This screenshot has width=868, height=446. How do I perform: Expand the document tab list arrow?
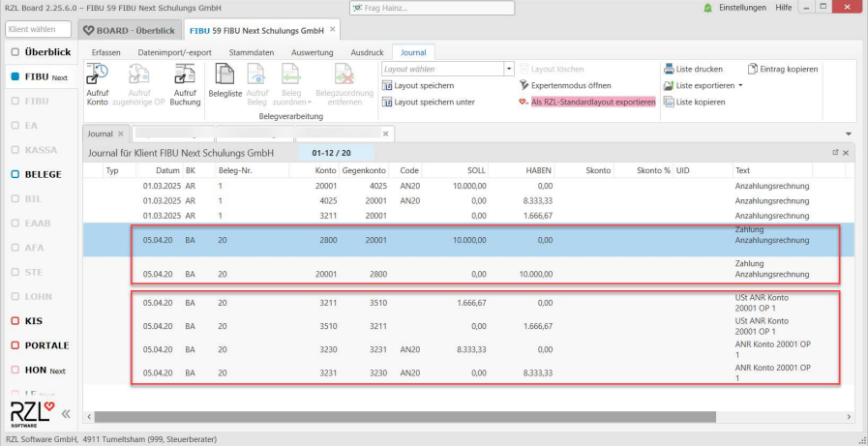point(849,134)
